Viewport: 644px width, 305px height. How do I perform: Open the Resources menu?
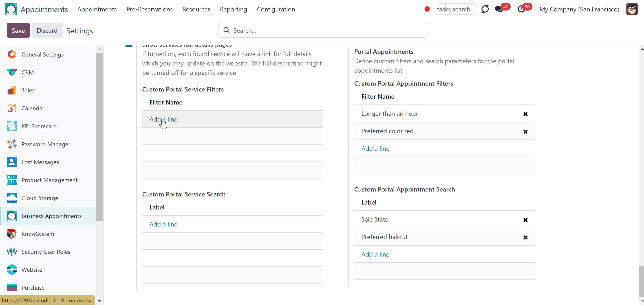tap(196, 9)
